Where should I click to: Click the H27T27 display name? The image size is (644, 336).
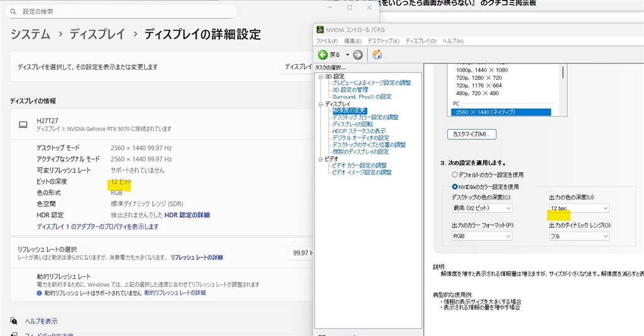coord(47,121)
